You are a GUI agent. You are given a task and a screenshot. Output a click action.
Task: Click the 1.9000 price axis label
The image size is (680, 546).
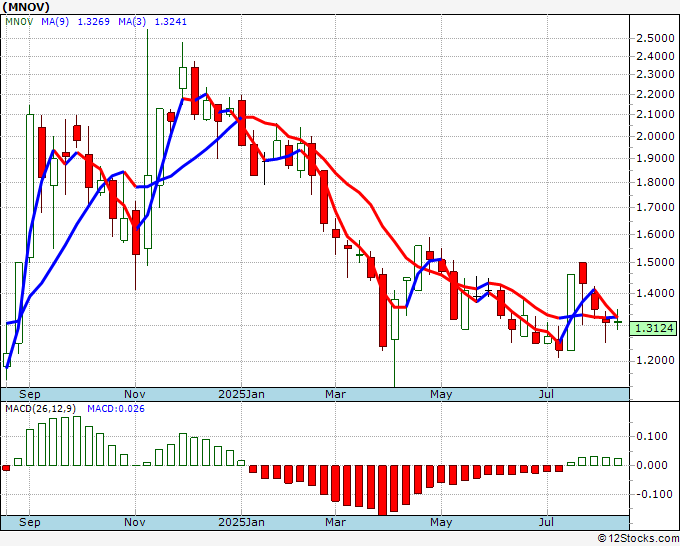coord(655,158)
